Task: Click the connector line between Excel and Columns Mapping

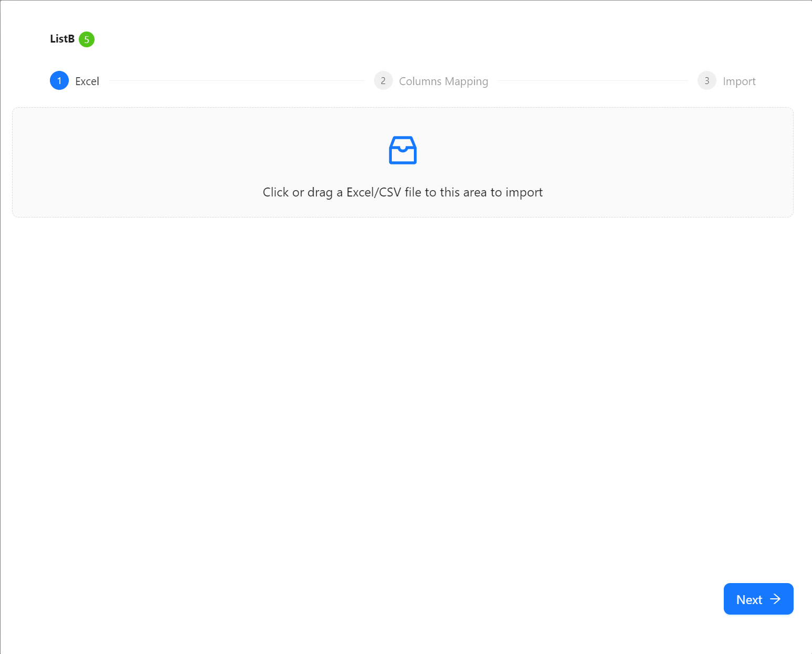Action: [x=236, y=81]
